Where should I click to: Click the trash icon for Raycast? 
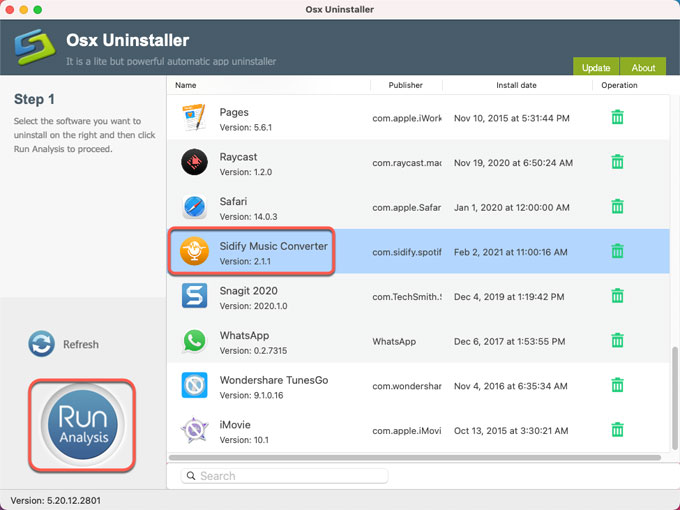[x=617, y=162]
